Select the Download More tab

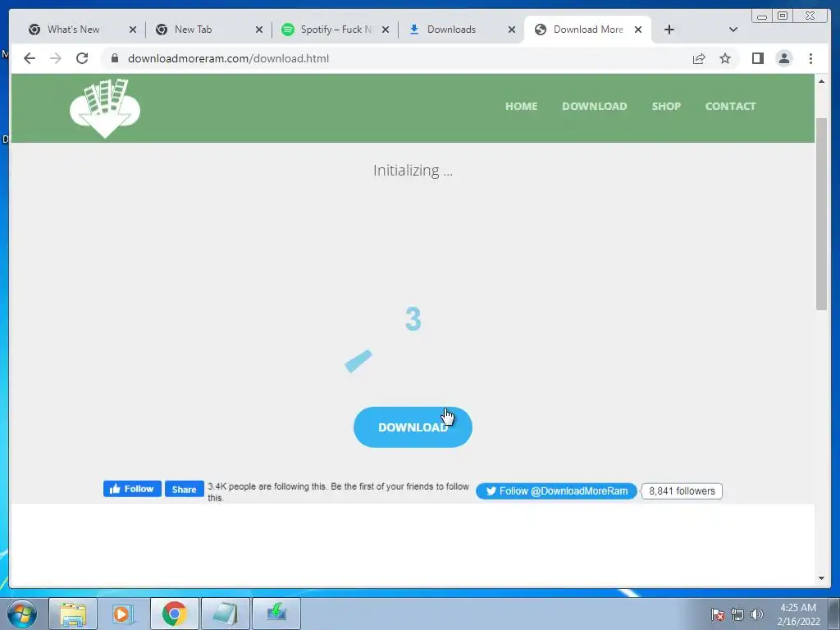tap(588, 30)
